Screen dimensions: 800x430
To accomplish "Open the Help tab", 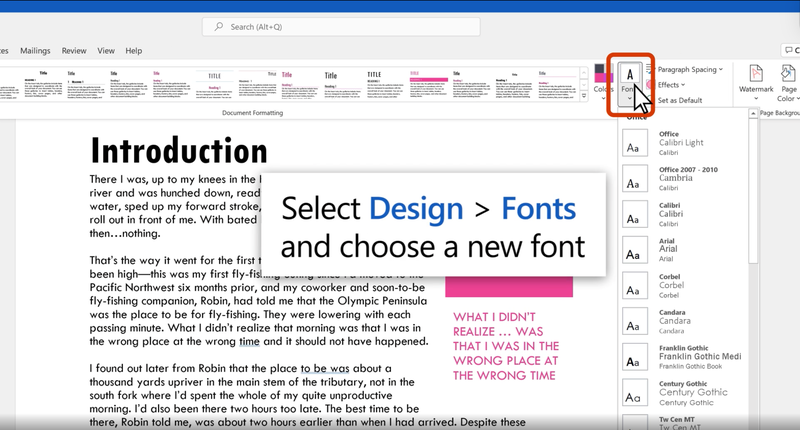I will pyautogui.click(x=134, y=50).
